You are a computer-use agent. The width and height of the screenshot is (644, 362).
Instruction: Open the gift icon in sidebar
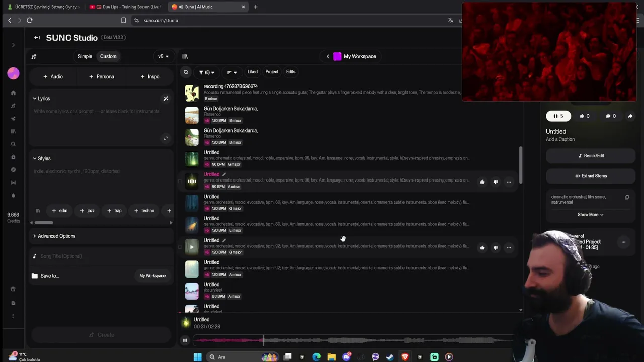(13, 289)
